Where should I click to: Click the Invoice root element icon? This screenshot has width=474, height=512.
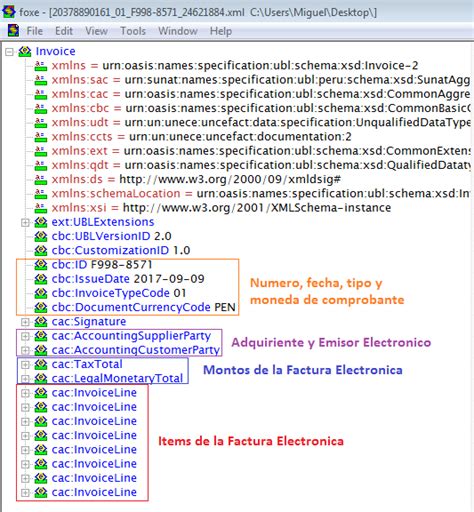coord(25,51)
